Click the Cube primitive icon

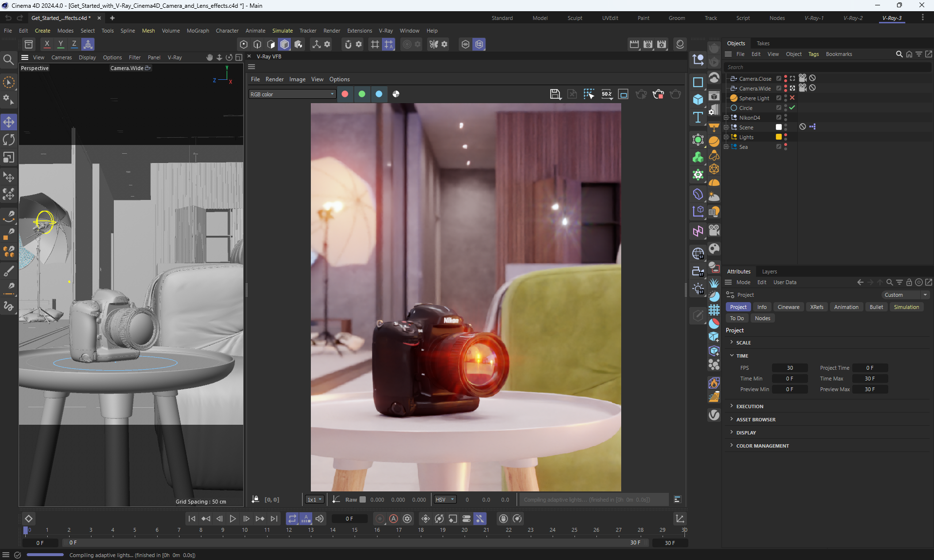698,99
